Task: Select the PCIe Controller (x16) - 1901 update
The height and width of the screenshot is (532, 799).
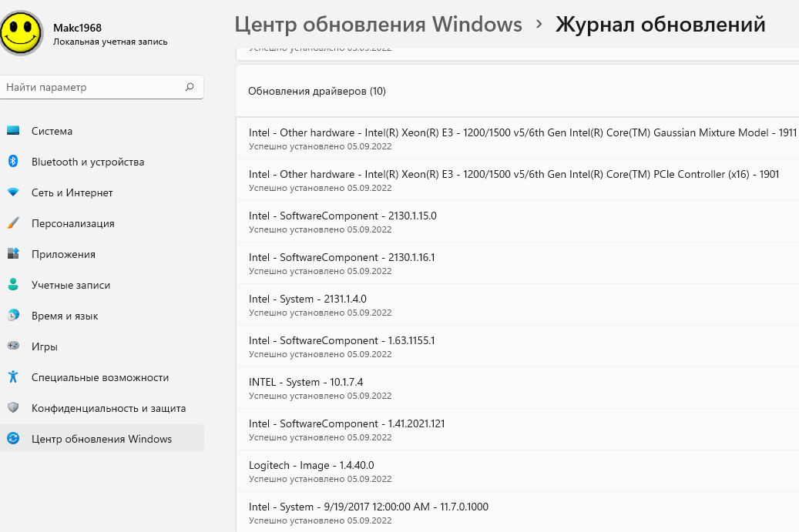Action: click(x=517, y=180)
